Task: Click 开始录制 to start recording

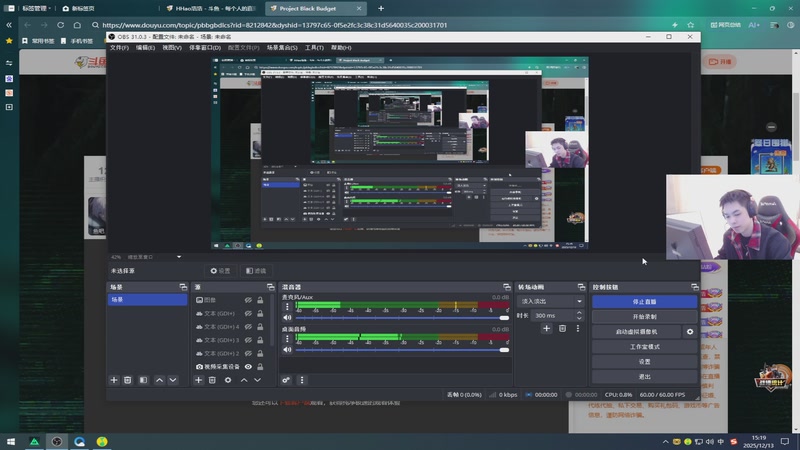Action: point(644,316)
